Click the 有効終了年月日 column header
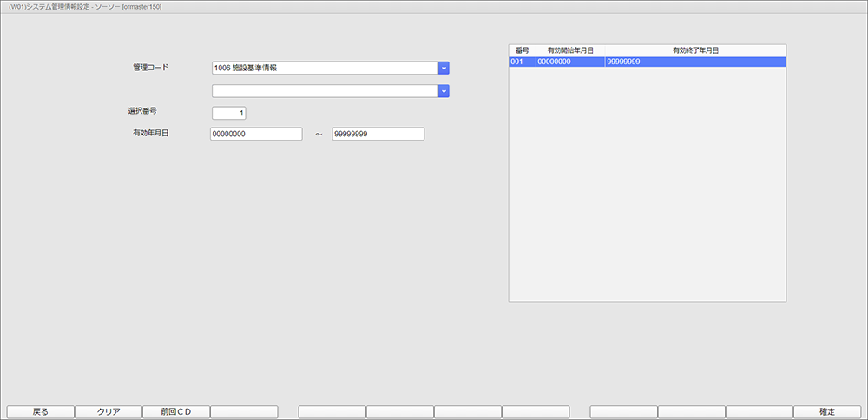The width and height of the screenshot is (868, 420). tap(695, 51)
